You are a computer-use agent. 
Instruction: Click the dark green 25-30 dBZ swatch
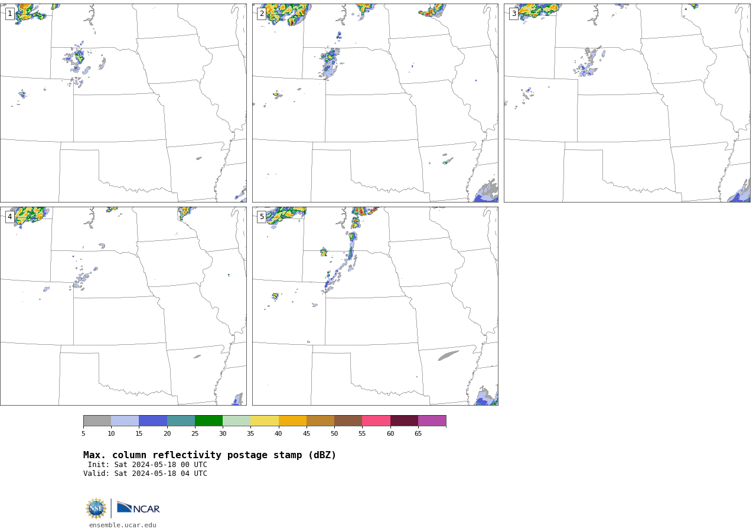[x=208, y=421]
